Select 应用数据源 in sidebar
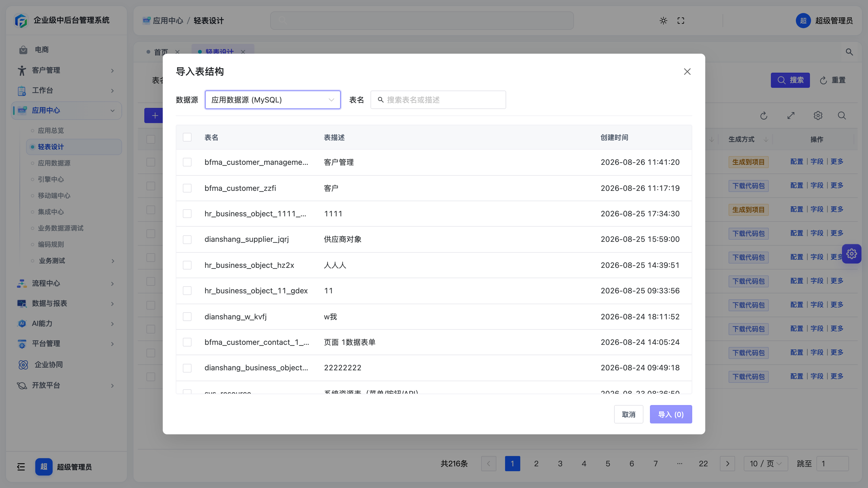This screenshot has width=868, height=488. click(74, 163)
